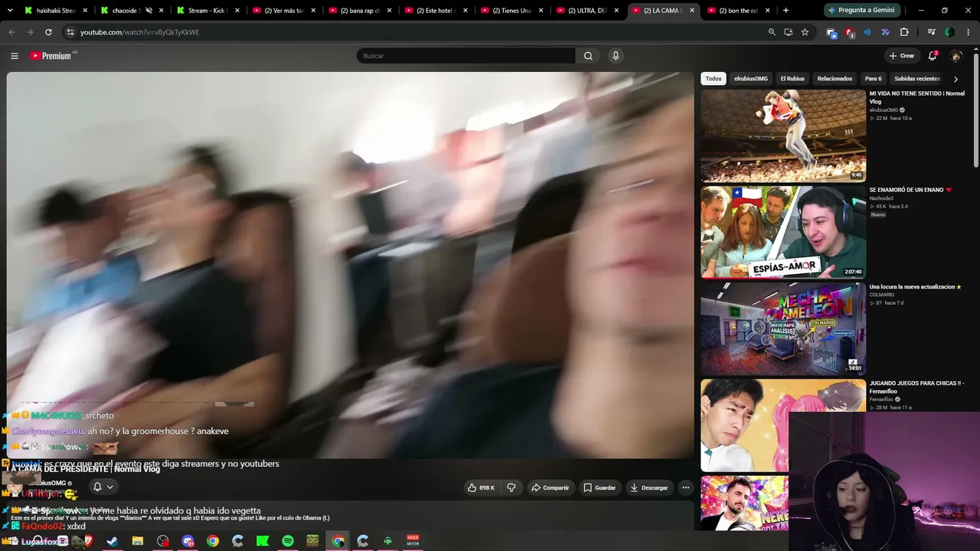Open Steam from the taskbar
Image resolution: width=980 pixels, height=551 pixels.
113,541
